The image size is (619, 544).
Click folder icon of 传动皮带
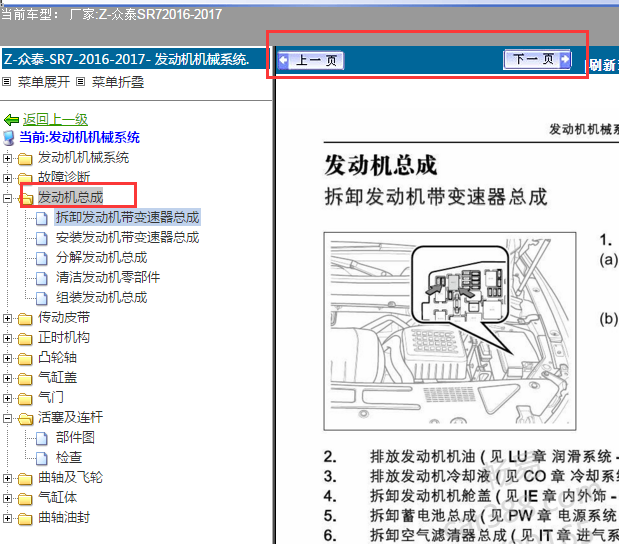[25, 319]
